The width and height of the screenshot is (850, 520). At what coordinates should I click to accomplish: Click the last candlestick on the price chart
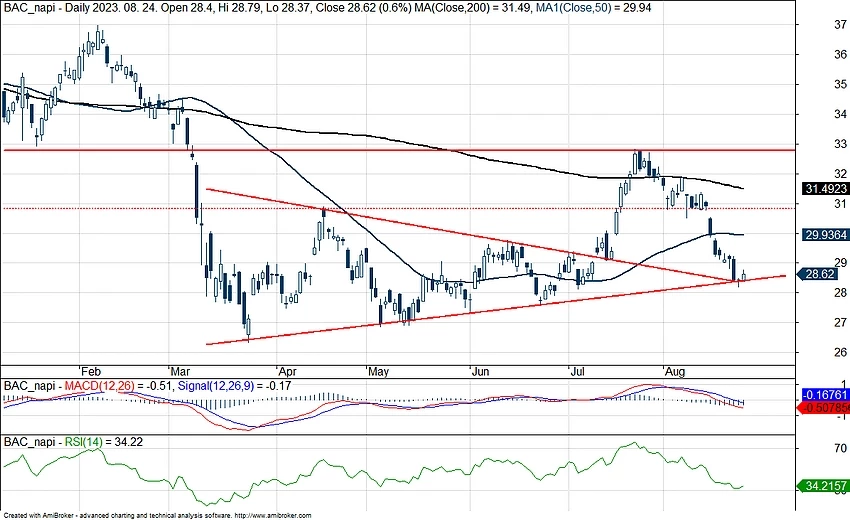[x=744, y=275]
